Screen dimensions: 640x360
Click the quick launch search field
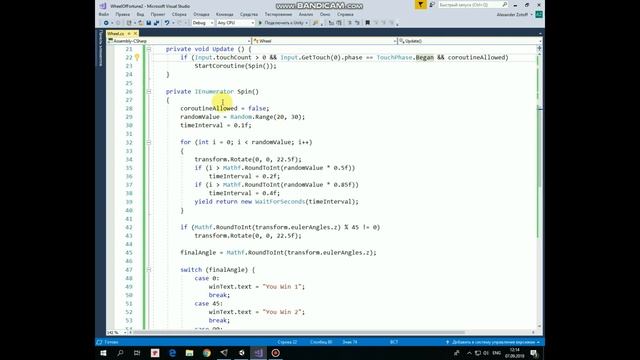tap(473, 5)
